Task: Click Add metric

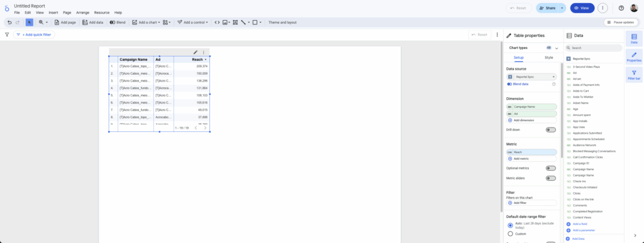Action: [x=532, y=159]
